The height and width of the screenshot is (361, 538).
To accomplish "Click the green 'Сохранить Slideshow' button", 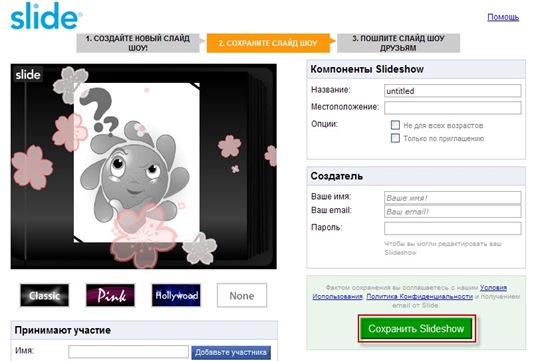I will pyautogui.click(x=416, y=328).
